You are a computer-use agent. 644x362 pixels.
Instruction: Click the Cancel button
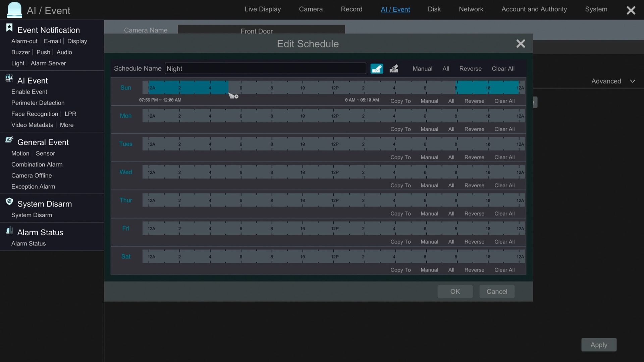click(497, 292)
